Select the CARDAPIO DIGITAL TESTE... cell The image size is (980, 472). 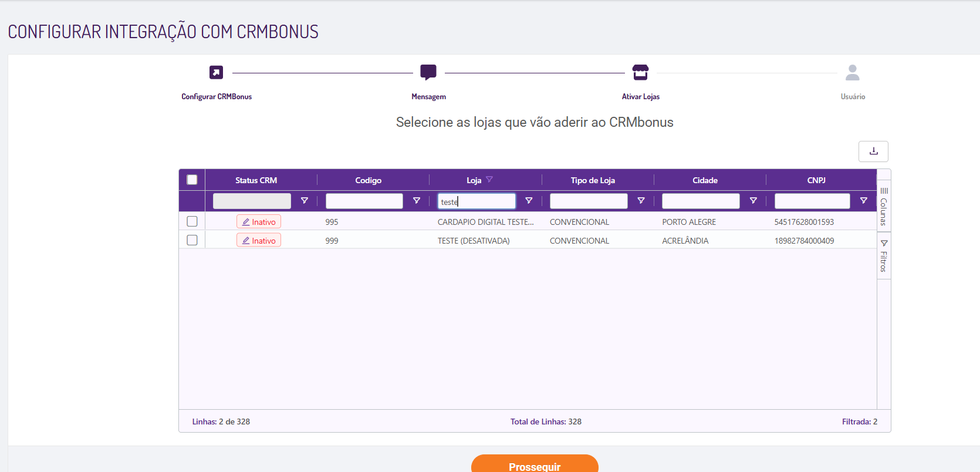tap(486, 222)
